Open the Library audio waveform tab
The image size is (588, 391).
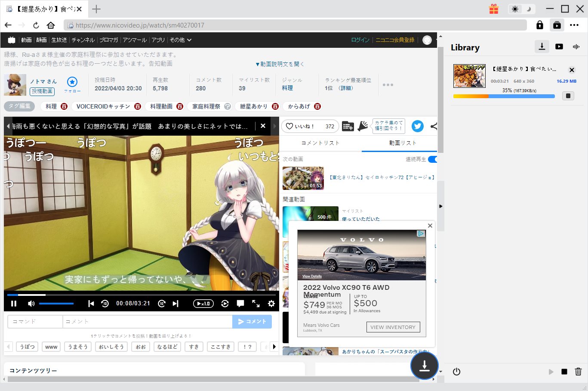576,47
